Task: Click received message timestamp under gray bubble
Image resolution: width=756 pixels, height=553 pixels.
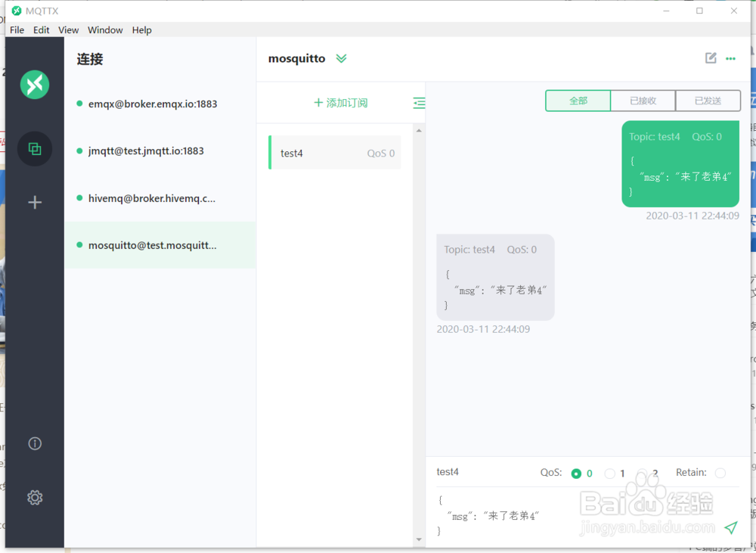Action: 483,329
